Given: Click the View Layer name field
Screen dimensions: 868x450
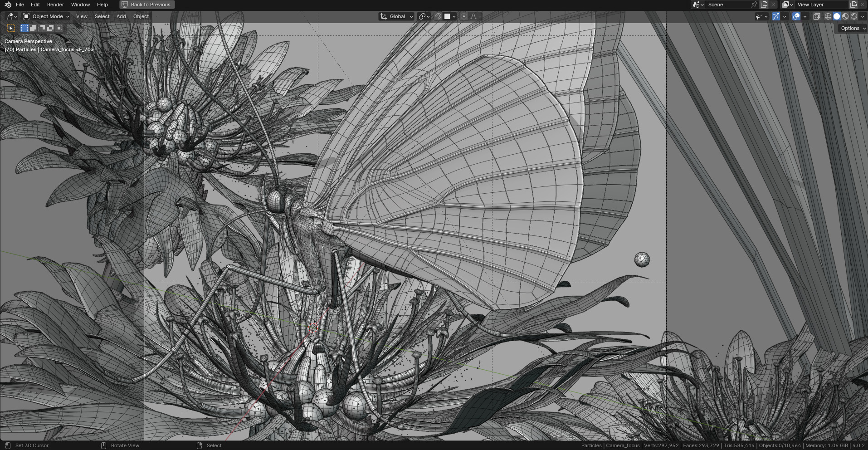Looking at the screenshot, I should click(x=821, y=5).
